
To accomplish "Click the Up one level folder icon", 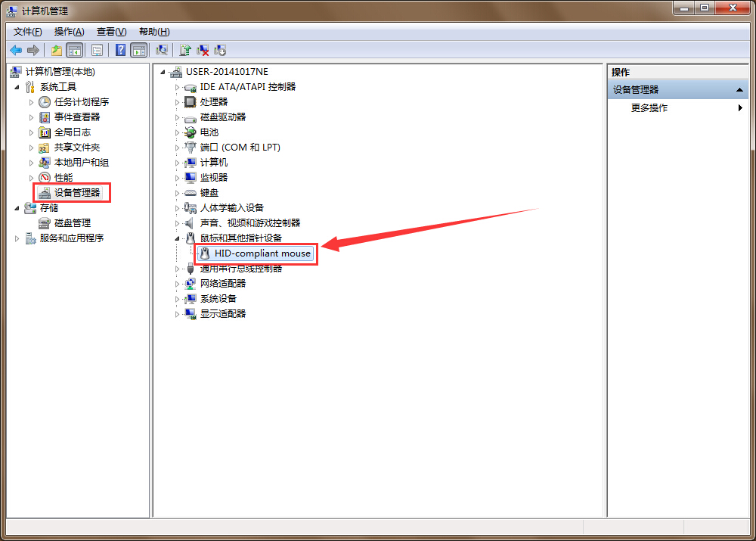I will tap(57, 50).
